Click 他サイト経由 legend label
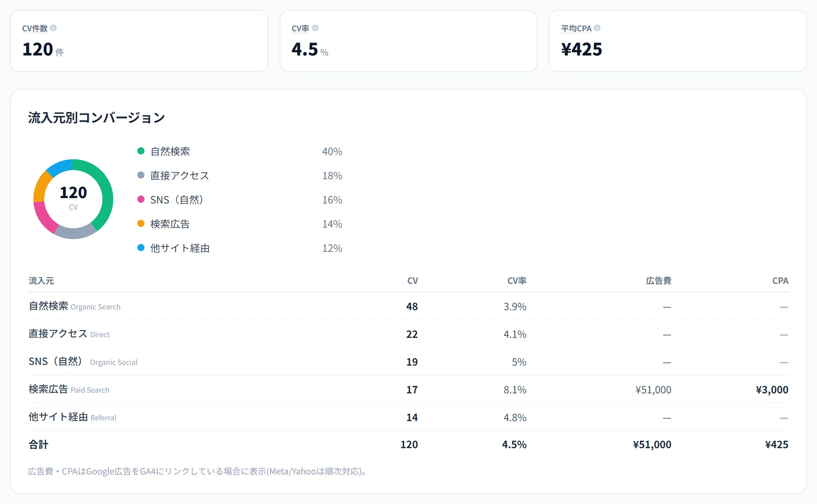Viewport: 817px width, 504px height. tap(180, 248)
